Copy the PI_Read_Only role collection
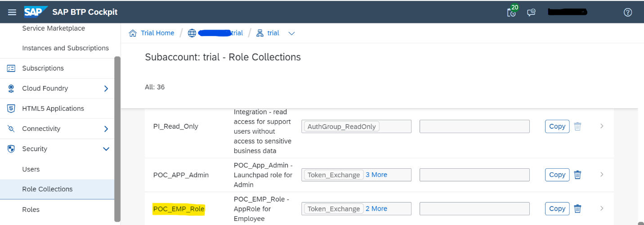The image size is (644, 225). (x=557, y=126)
